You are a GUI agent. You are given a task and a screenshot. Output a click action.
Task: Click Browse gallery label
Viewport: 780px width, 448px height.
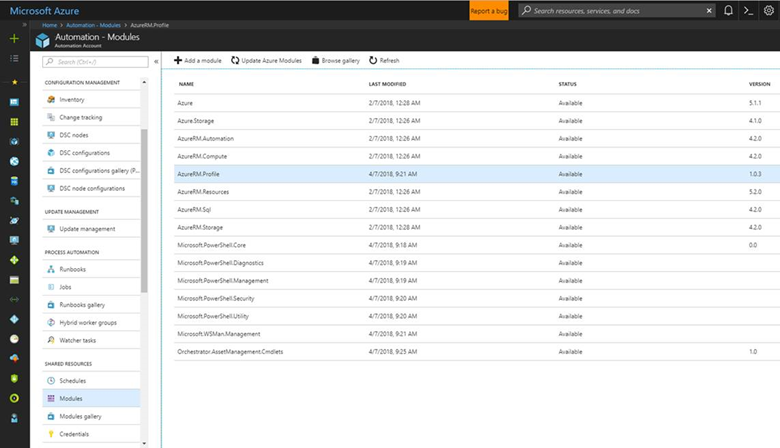coord(340,61)
